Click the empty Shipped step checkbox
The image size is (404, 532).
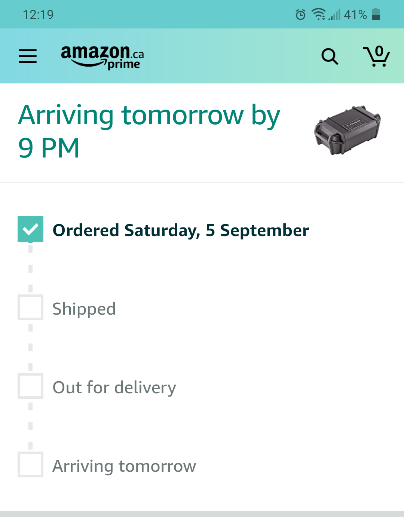(30, 308)
